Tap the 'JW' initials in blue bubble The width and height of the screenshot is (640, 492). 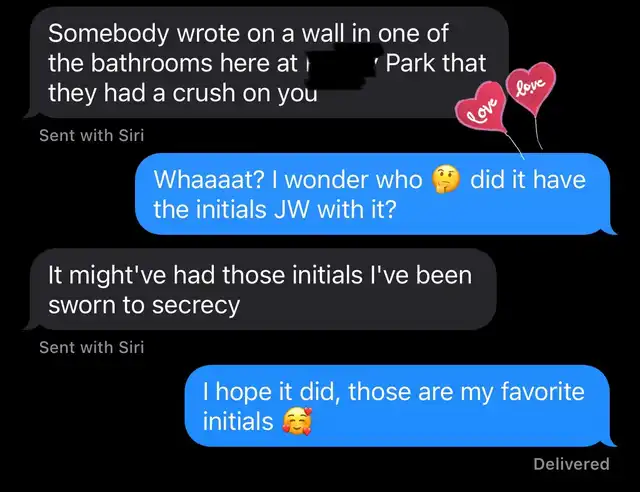[x=291, y=209]
